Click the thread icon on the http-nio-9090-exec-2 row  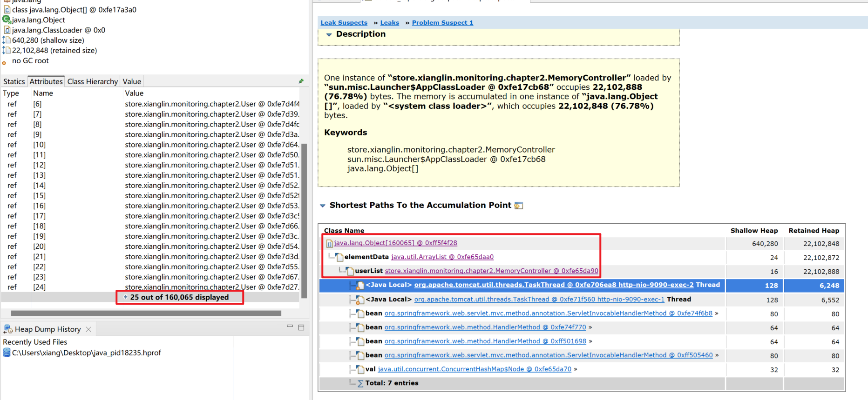click(x=360, y=285)
